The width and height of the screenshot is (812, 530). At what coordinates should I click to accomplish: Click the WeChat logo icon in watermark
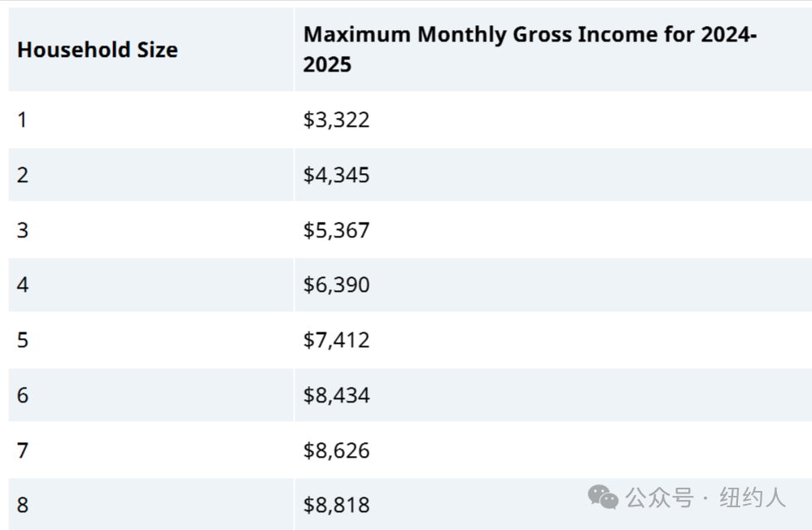[603, 497]
